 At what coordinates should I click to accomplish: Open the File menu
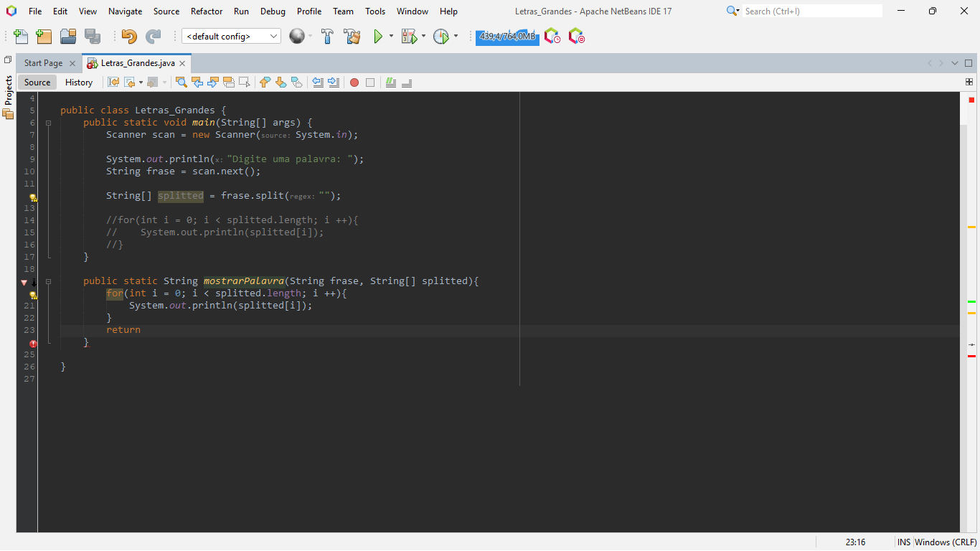coord(35,11)
